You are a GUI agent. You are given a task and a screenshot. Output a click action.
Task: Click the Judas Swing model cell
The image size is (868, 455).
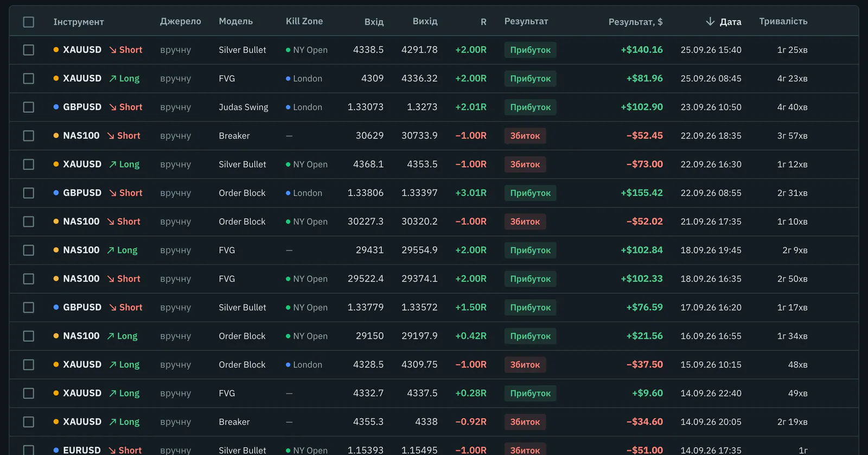click(x=244, y=107)
